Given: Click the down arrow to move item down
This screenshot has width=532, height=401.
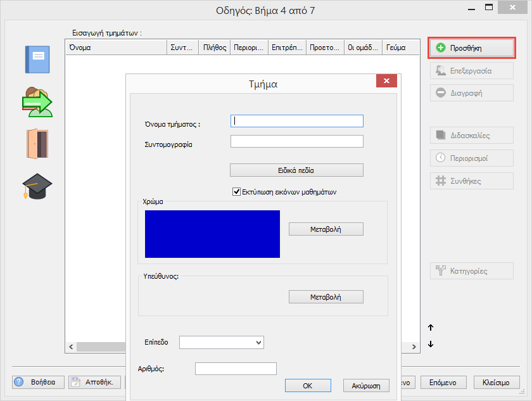Looking at the screenshot, I should (431, 344).
